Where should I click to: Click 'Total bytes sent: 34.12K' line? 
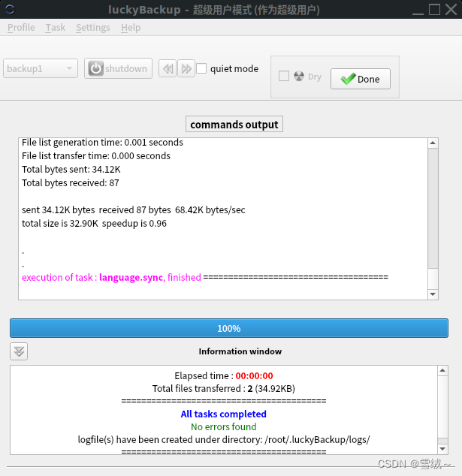click(x=71, y=170)
